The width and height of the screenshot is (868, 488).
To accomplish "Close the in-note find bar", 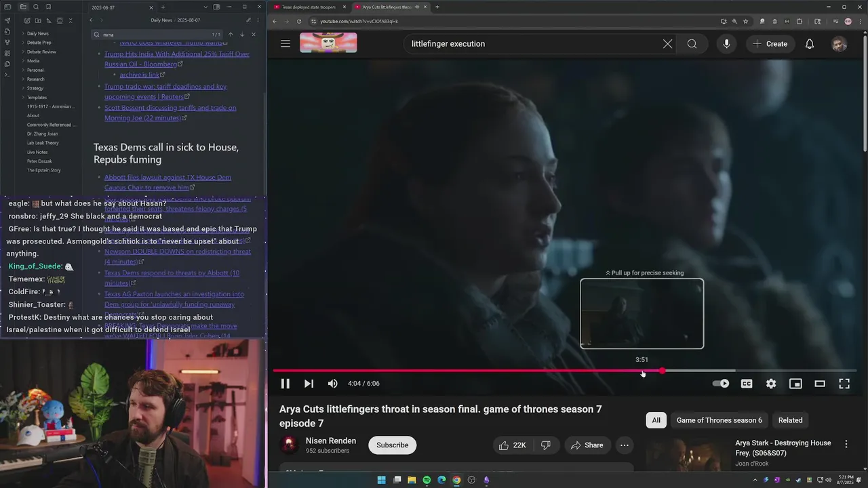I will [x=254, y=35].
